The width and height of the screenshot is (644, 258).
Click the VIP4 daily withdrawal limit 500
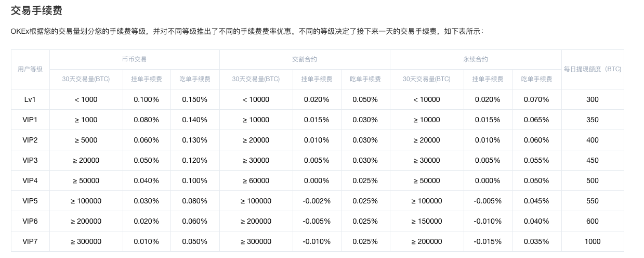click(593, 180)
